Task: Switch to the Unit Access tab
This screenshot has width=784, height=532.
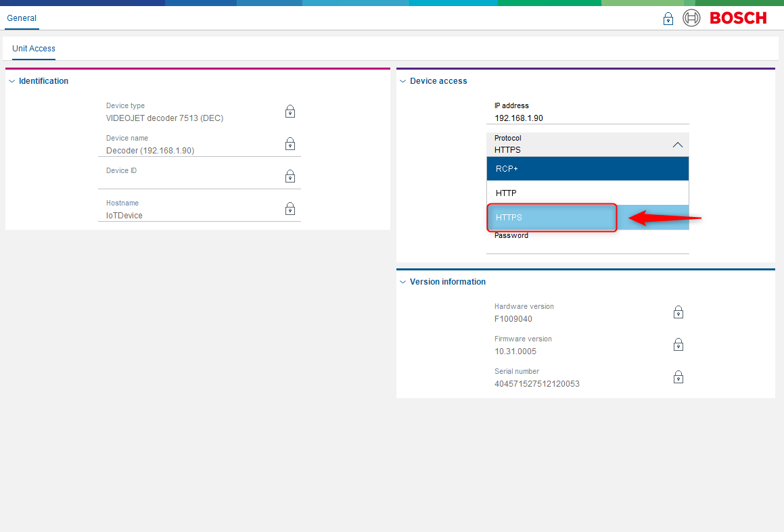Action: click(x=34, y=49)
